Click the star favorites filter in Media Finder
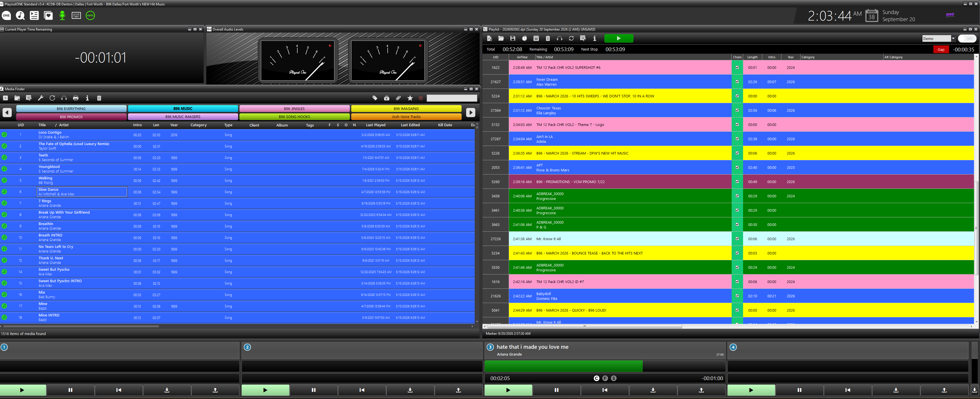Screen dimensions: 980x399 (x=410, y=98)
